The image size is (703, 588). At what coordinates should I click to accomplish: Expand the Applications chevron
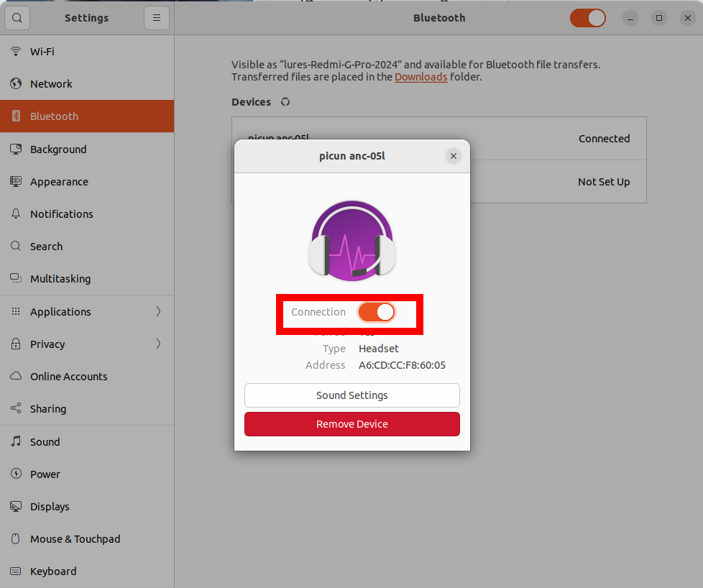point(158,311)
